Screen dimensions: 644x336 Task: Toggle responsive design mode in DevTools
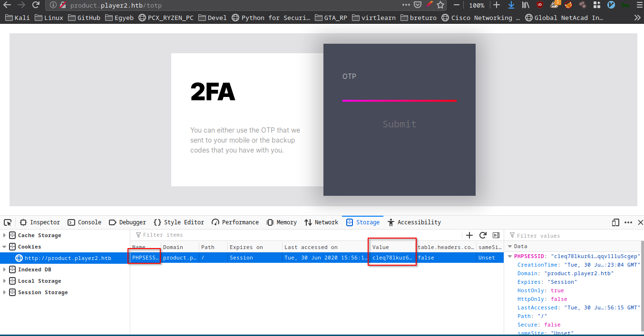(615, 222)
